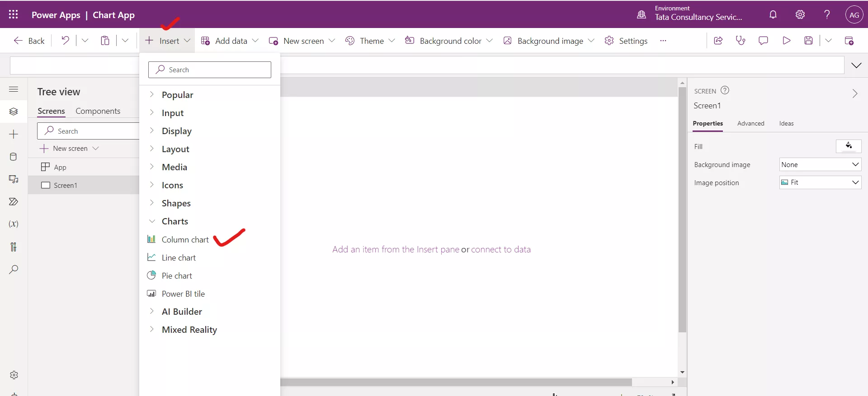Open the Undo dropdown arrow
The height and width of the screenshot is (396, 868).
point(85,41)
